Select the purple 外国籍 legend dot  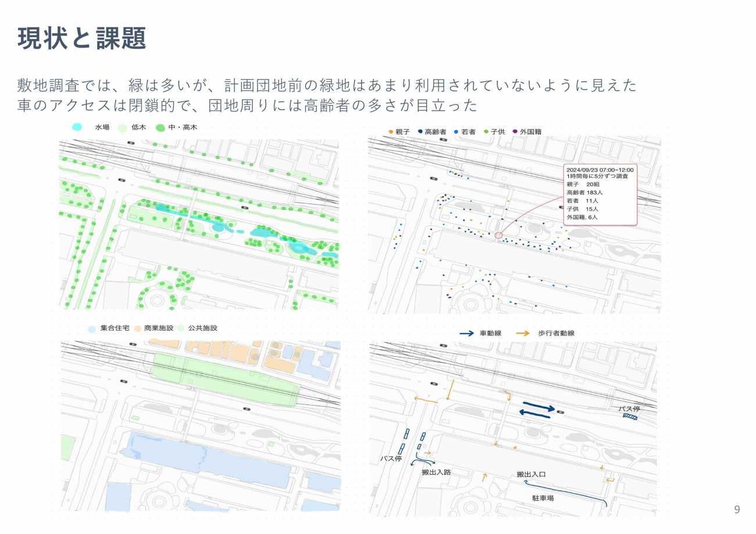[515, 132]
